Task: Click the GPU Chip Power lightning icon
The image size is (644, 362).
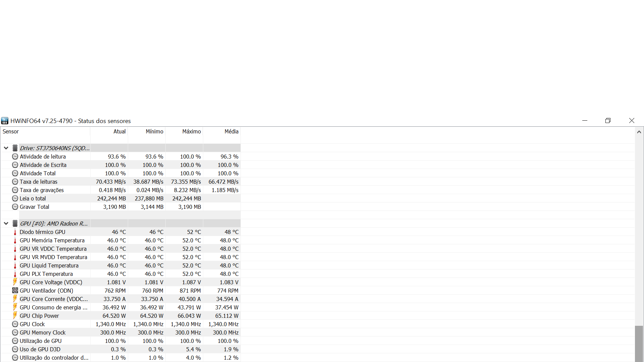Action: [x=15, y=315]
